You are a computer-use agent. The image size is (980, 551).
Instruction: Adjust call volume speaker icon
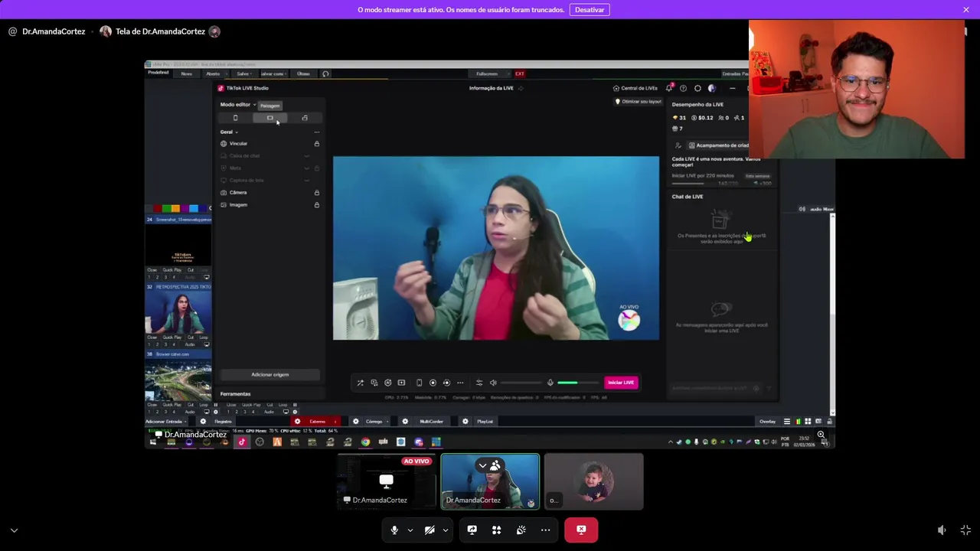click(x=942, y=530)
